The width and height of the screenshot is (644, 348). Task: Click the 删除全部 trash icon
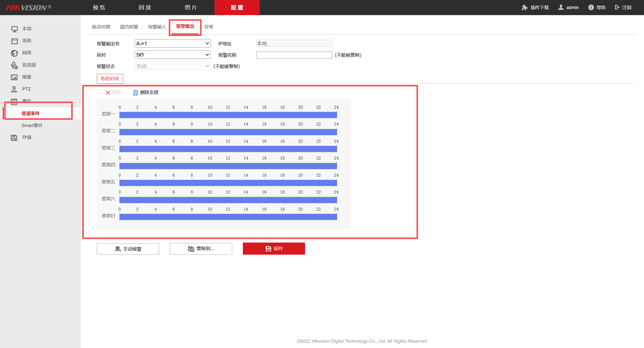click(135, 92)
